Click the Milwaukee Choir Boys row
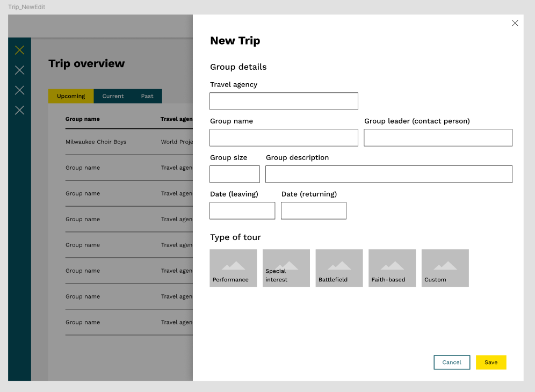This screenshot has width=535, height=392. (x=129, y=142)
